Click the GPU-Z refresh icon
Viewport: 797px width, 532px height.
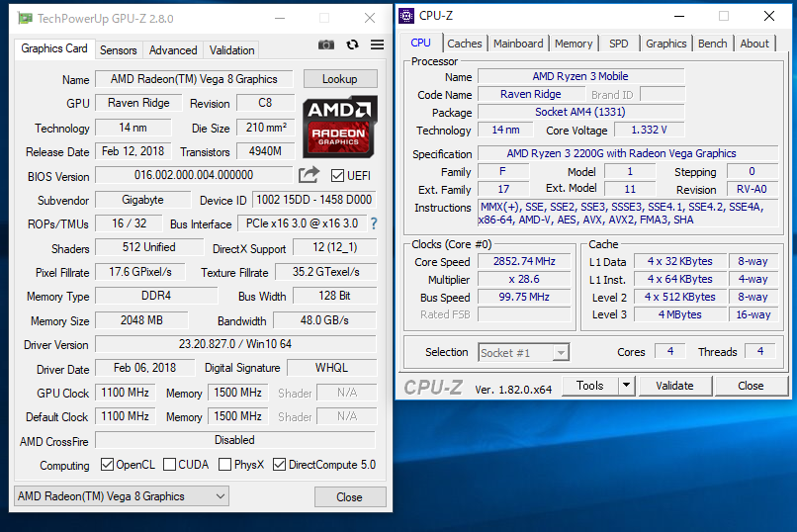[x=352, y=44]
